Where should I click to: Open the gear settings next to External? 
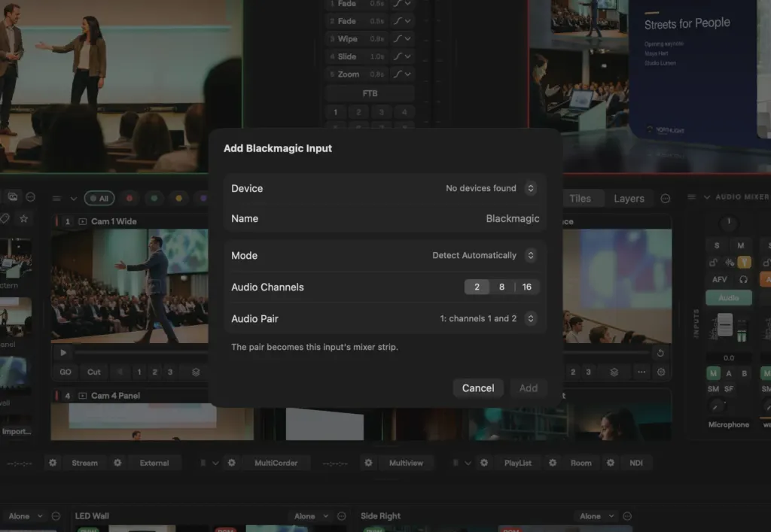(117, 463)
